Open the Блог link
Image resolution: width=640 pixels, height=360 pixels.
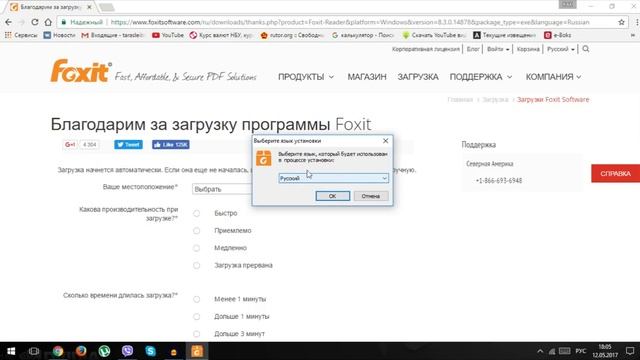coord(473,49)
